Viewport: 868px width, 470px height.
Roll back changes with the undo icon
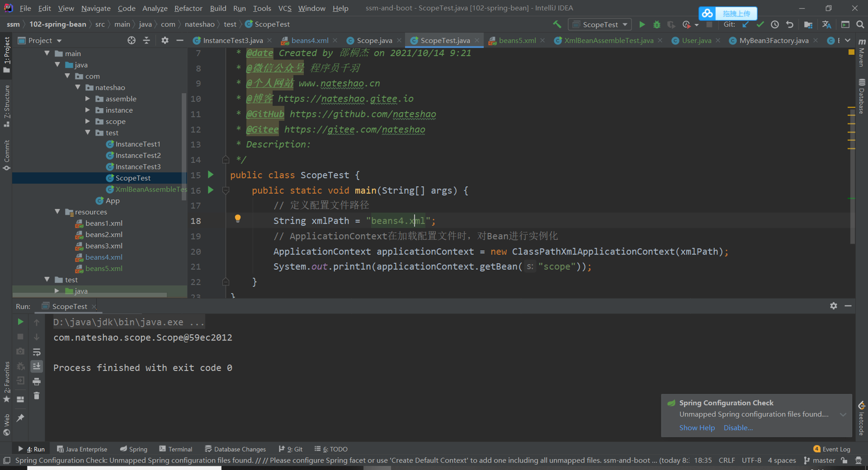coord(790,24)
